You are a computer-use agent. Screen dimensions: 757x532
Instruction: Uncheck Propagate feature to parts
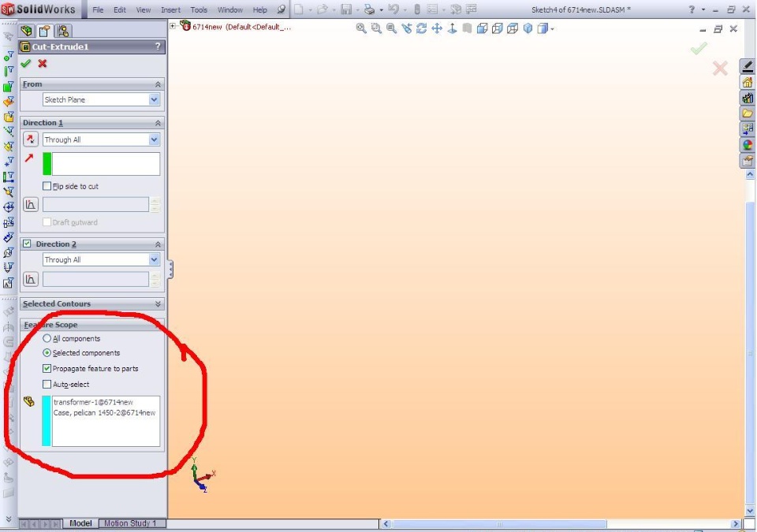(x=47, y=368)
